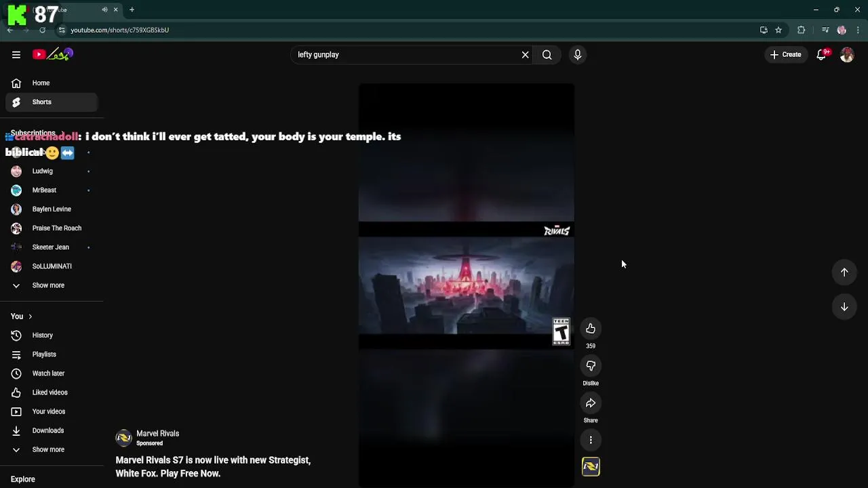Open the Short's sound source thumbnail

[591, 466]
